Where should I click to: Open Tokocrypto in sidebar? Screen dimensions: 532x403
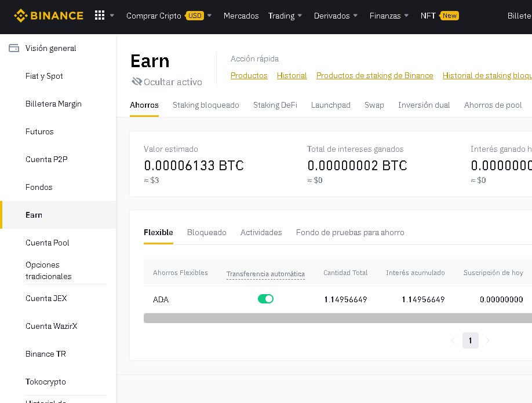tap(45, 382)
